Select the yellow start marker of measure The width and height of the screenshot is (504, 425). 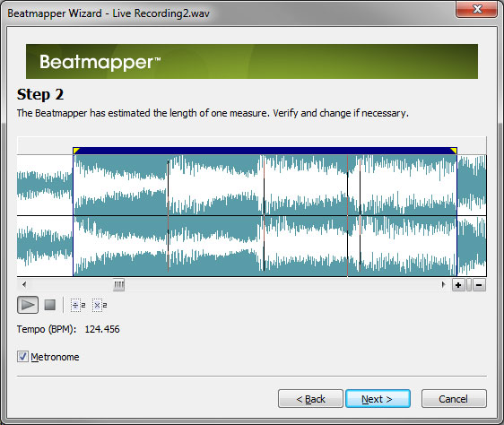[x=76, y=151]
